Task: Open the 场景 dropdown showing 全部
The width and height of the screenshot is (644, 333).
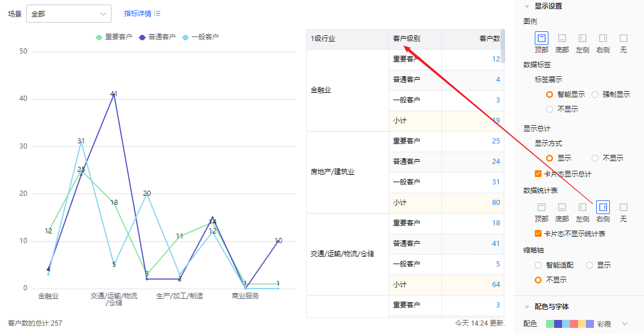Action: click(68, 14)
